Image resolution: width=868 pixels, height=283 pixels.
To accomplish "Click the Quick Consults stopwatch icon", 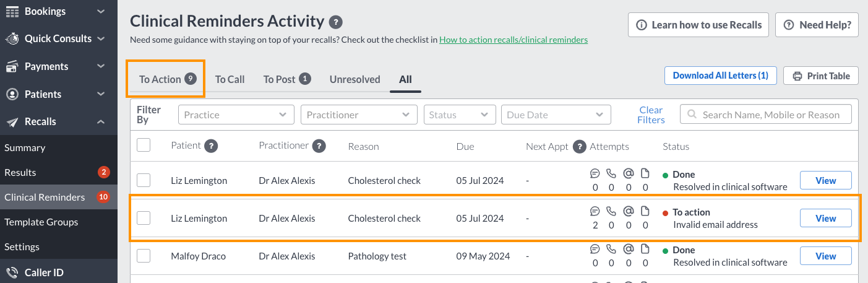I will click(12, 38).
